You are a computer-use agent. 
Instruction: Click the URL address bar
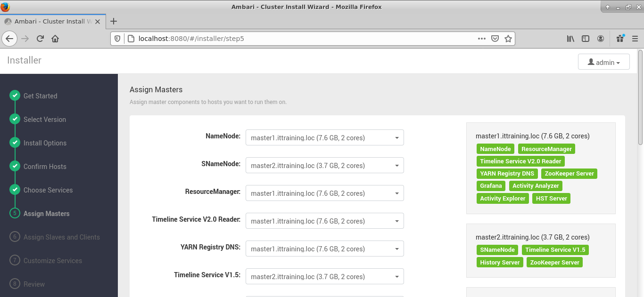pos(302,39)
